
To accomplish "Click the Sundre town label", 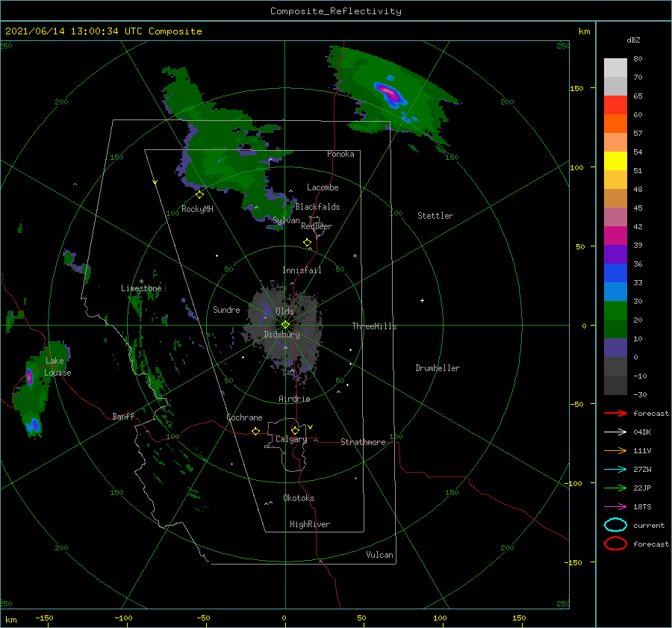I will 226,309.
